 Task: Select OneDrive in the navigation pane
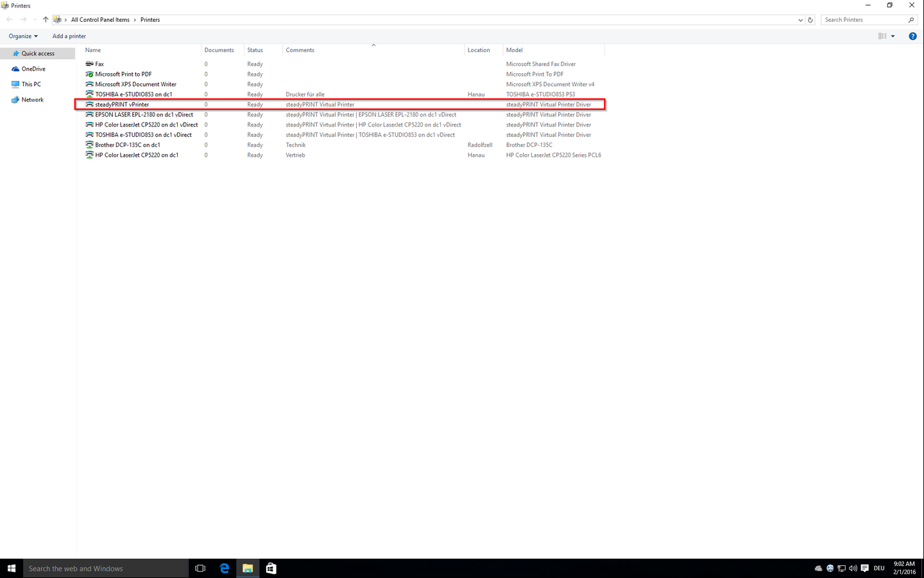pos(33,69)
